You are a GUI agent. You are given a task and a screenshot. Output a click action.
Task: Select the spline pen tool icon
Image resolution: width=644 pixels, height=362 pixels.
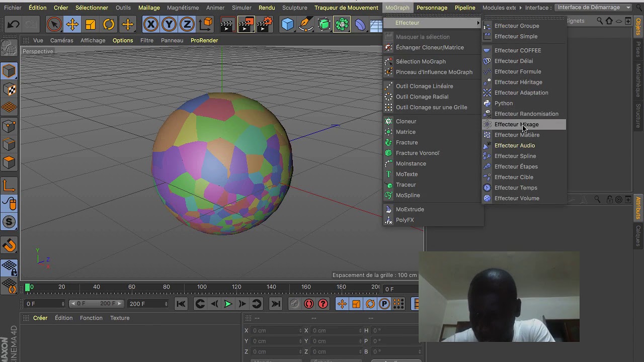[305, 24]
